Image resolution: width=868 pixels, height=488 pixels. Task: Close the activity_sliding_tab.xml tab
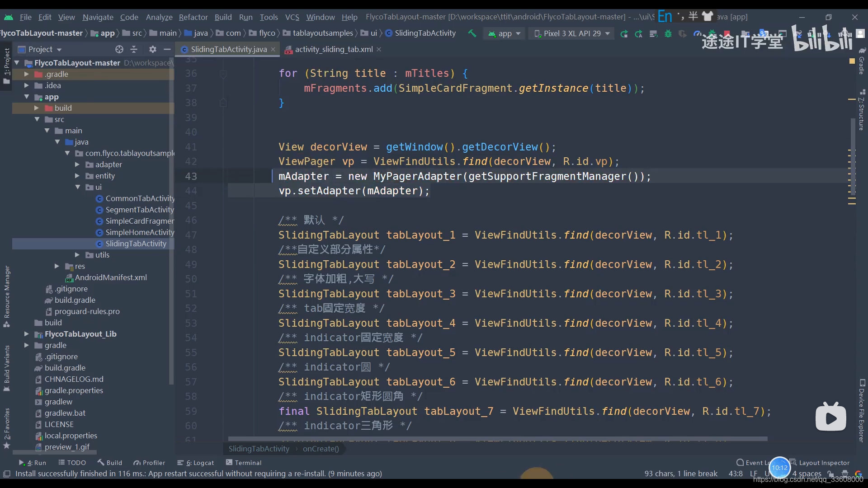[379, 49]
